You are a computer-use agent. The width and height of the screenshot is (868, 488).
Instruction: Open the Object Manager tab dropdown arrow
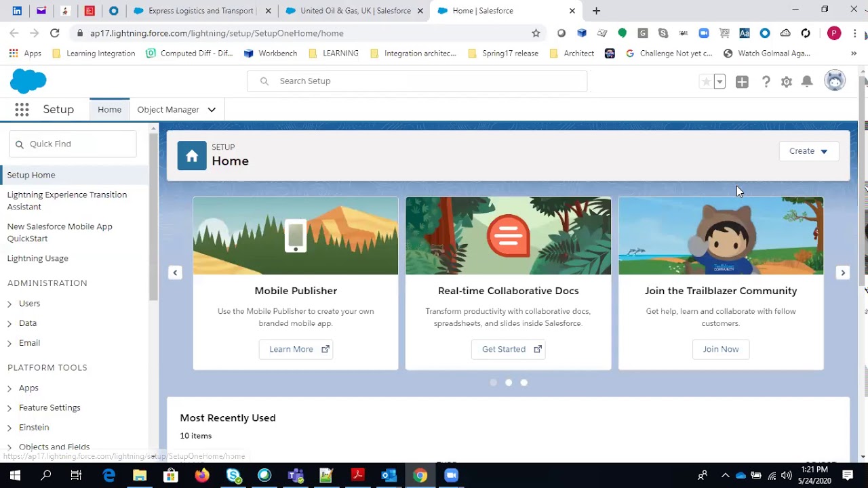click(x=212, y=110)
